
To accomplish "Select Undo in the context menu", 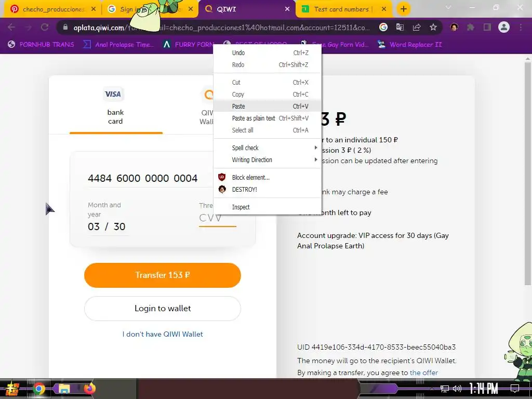I will [x=268, y=52].
